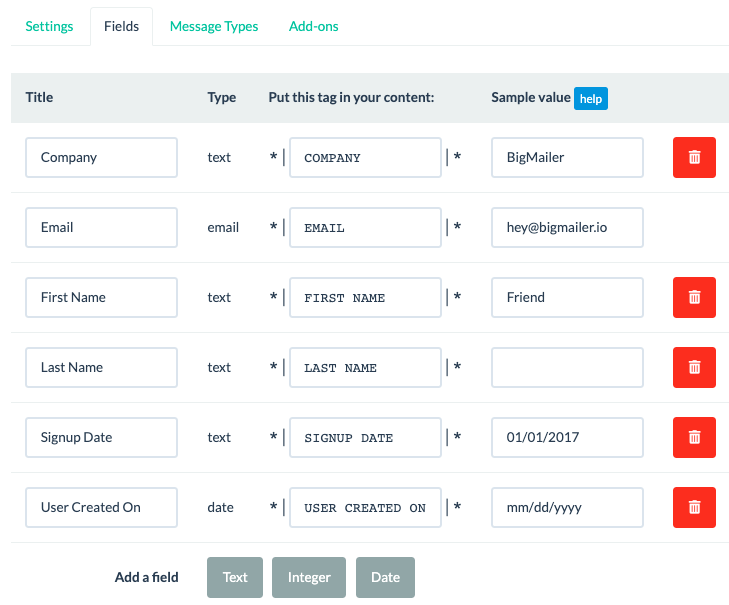The image size is (729, 605).
Task: Click the trash icon for Last Name
Action: tap(694, 367)
